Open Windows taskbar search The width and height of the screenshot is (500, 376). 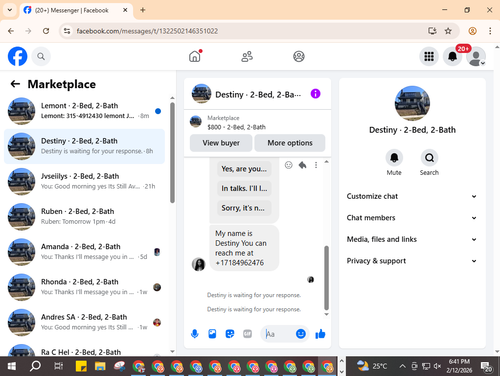click(35, 366)
